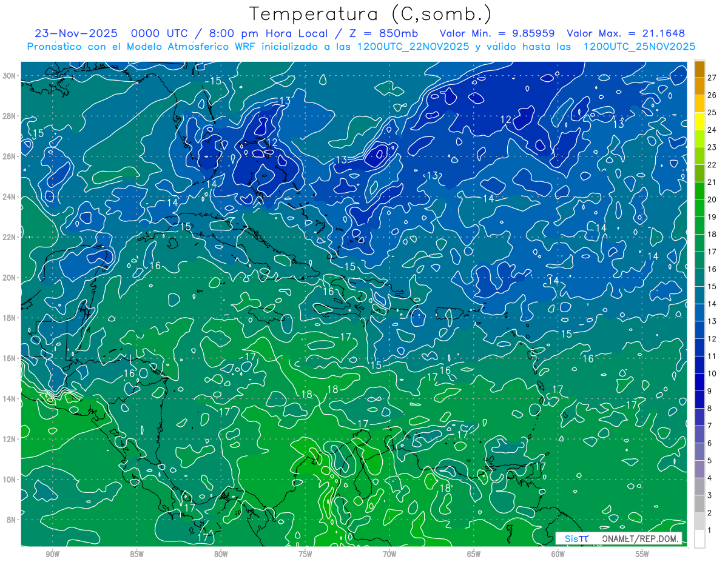The image size is (728, 562).
Task: Select the '1200UTC_25NOV2025' valid-until time
Action: point(639,47)
